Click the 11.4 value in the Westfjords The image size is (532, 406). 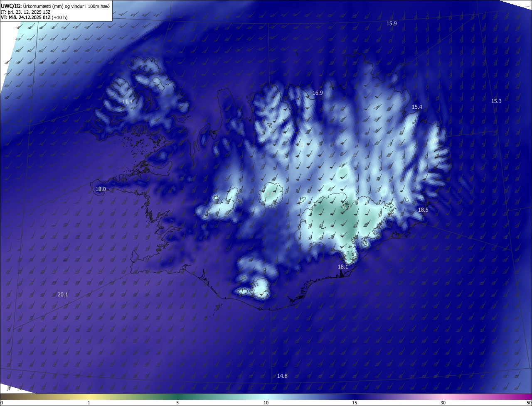point(128,102)
